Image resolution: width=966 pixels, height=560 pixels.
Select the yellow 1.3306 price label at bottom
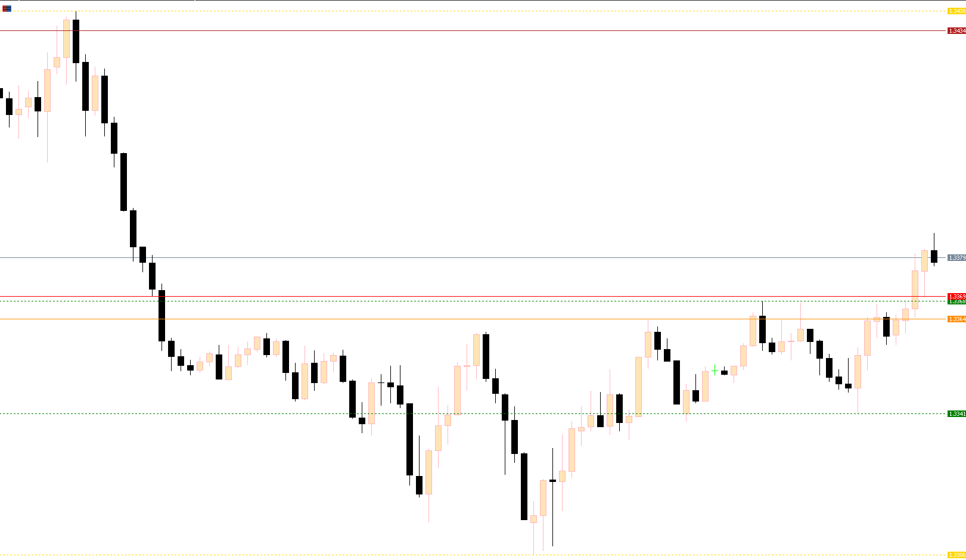[x=956, y=555]
